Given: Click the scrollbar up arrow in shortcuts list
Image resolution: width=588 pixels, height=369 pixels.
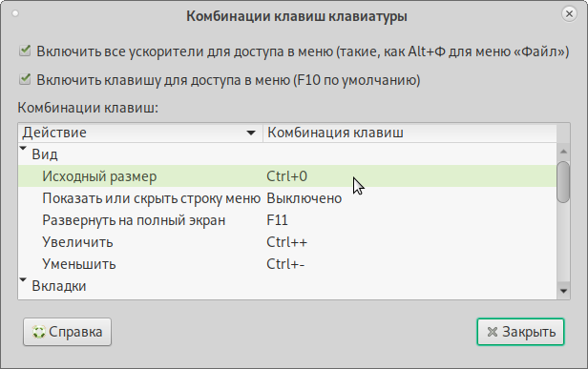Looking at the screenshot, I should tap(563, 152).
